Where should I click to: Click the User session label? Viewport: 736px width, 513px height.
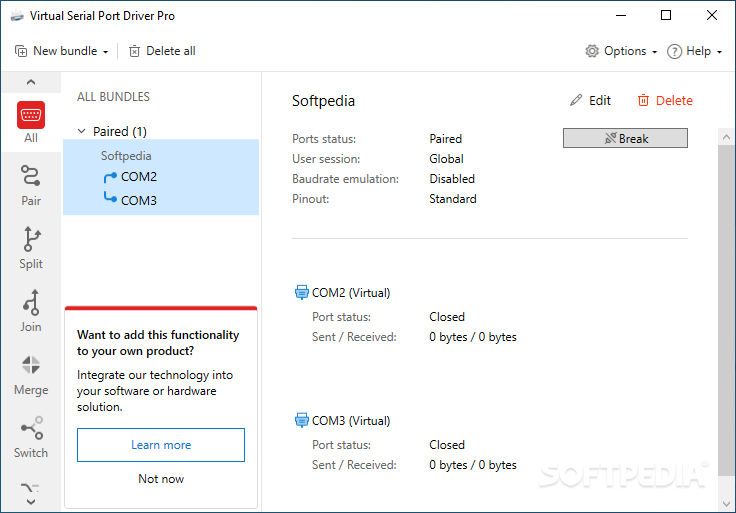tap(326, 159)
